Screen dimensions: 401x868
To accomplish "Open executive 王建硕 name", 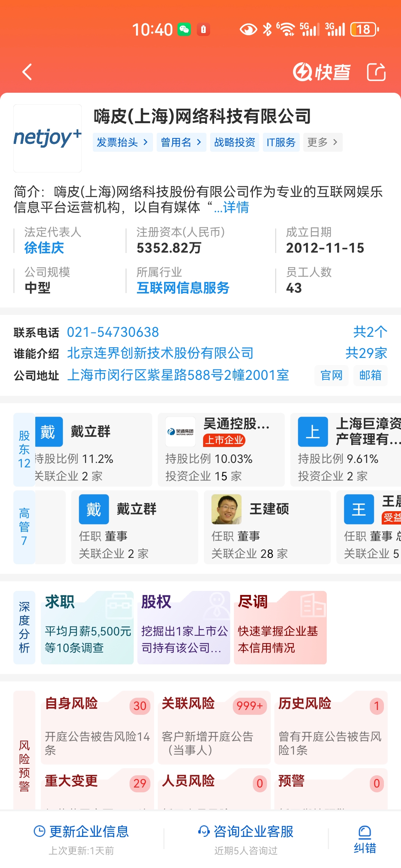I will (269, 509).
